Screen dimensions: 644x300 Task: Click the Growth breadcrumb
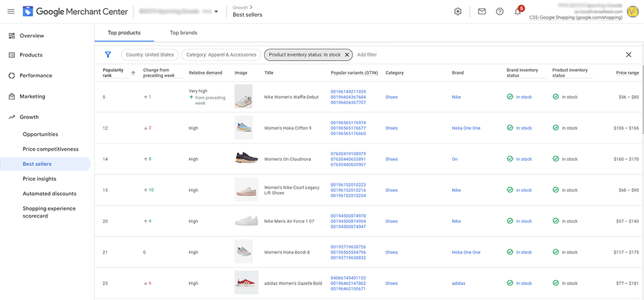pyautogui.click(x=241, y=7)
